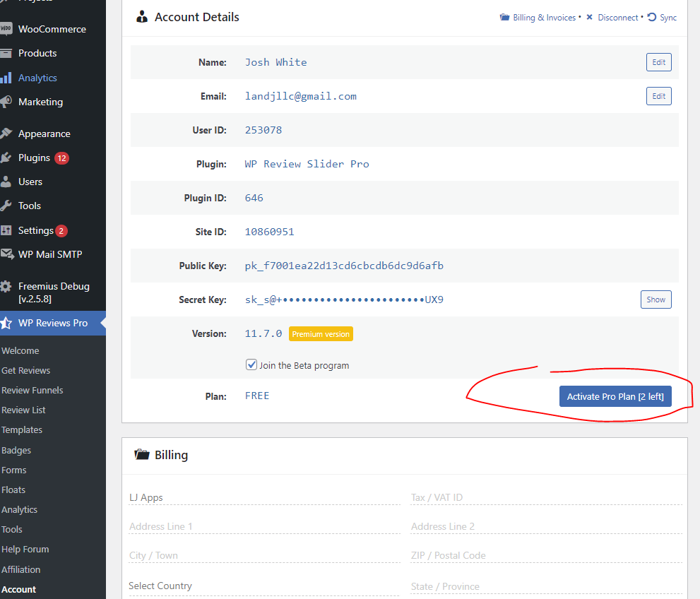Click the WP Mail SMTP envelope icon
Screen dimensions: 700x599
click(6, 254)
